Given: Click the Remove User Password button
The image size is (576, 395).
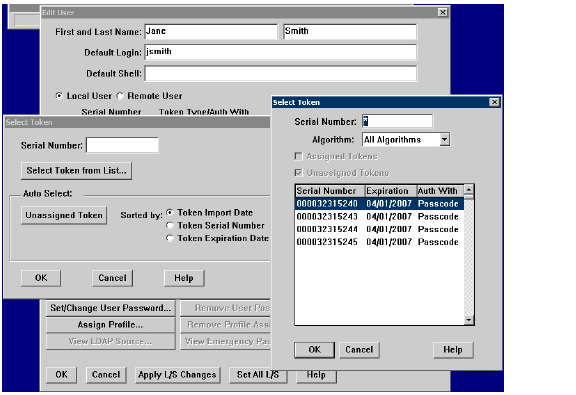Looking at the screenshot, I should click(x=226, y=308).
